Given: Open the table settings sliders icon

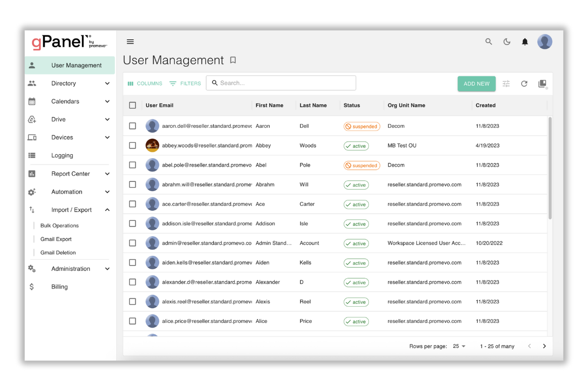Looking at the screenshot, I should coord(506,83).
